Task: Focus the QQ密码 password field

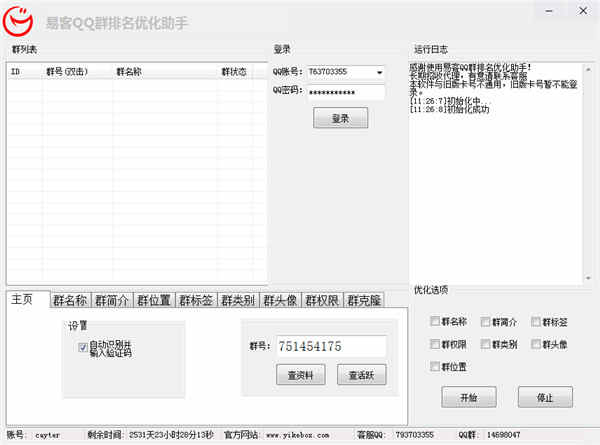Action: click(346, 92)
